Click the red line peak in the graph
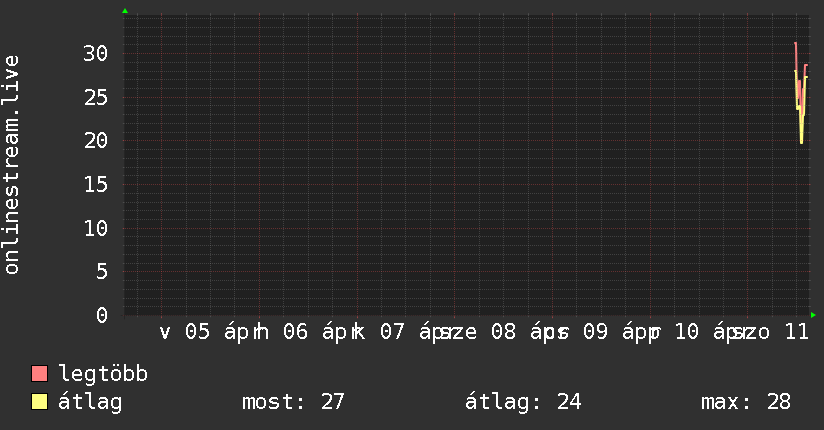 (x=795, y=43)
